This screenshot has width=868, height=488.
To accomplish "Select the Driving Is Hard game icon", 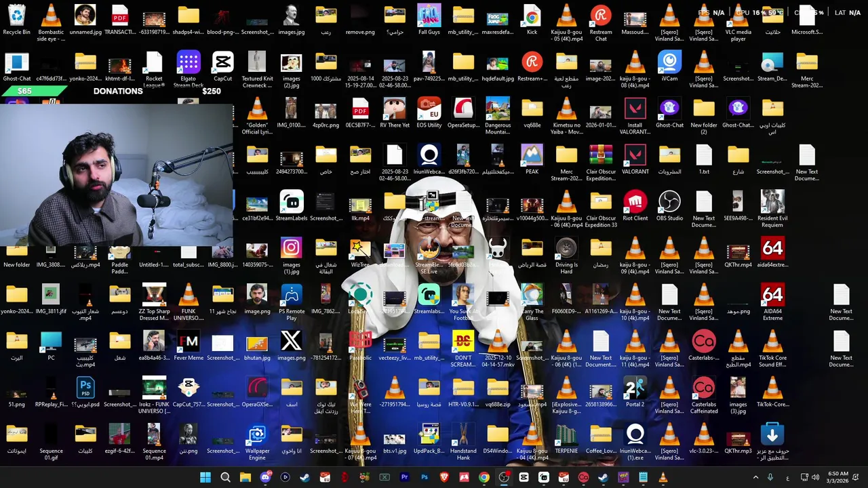I will (566, 256).
